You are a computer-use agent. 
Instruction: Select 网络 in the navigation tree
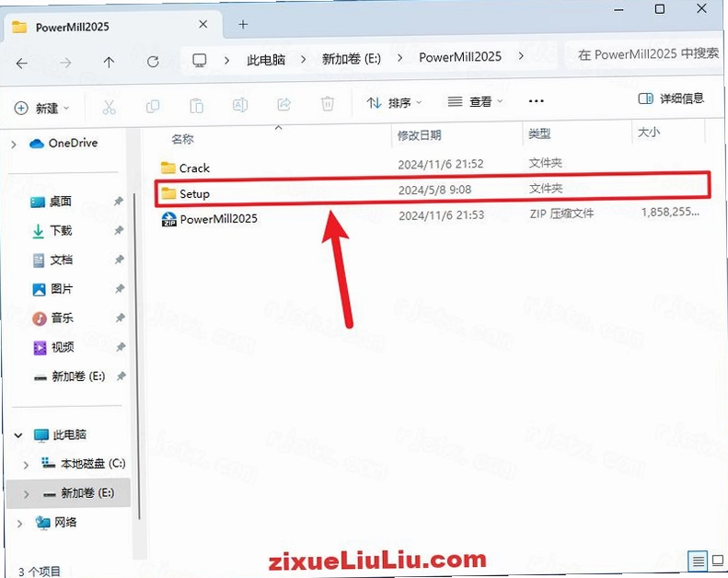(56, 523)
